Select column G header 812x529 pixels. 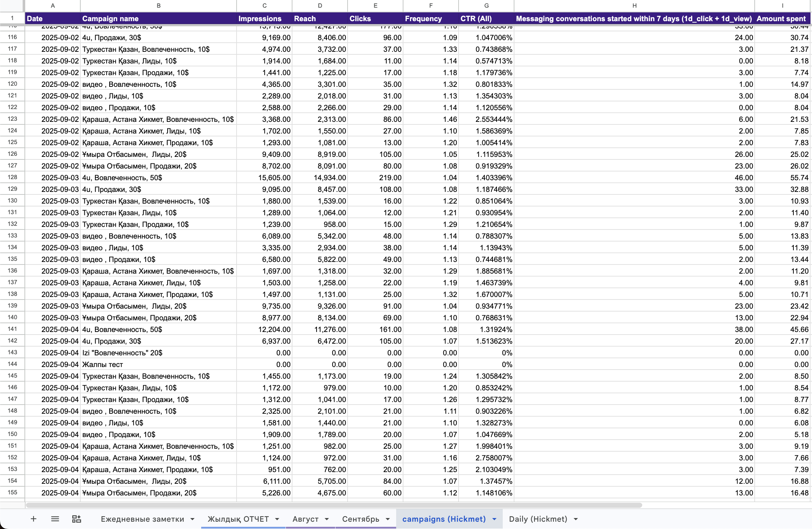coord(486,5)
